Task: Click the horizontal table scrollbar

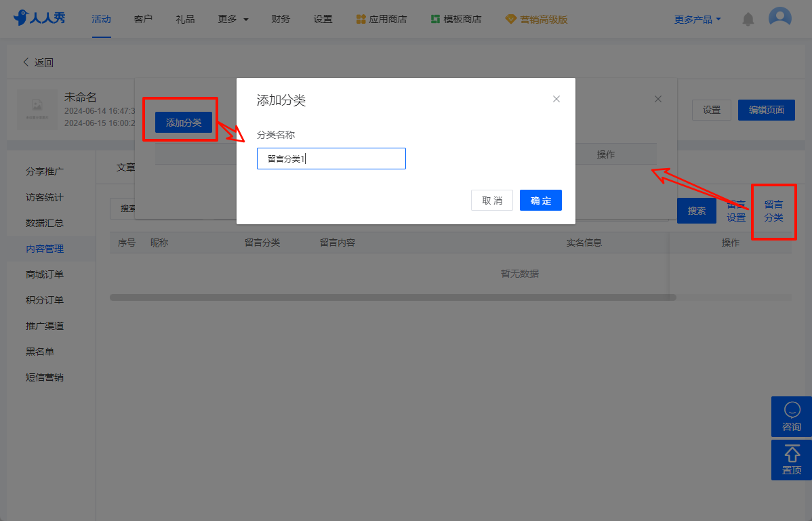Action: click(393, 297)
